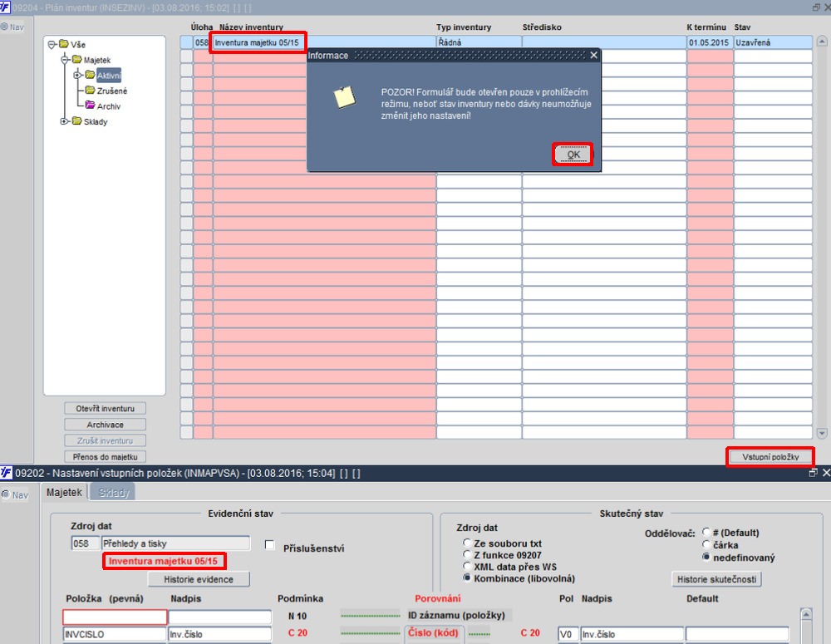The width and height of the screenshot is (831, 644).
Task: Switch to the Majetek tab
Action: (64, 493)
